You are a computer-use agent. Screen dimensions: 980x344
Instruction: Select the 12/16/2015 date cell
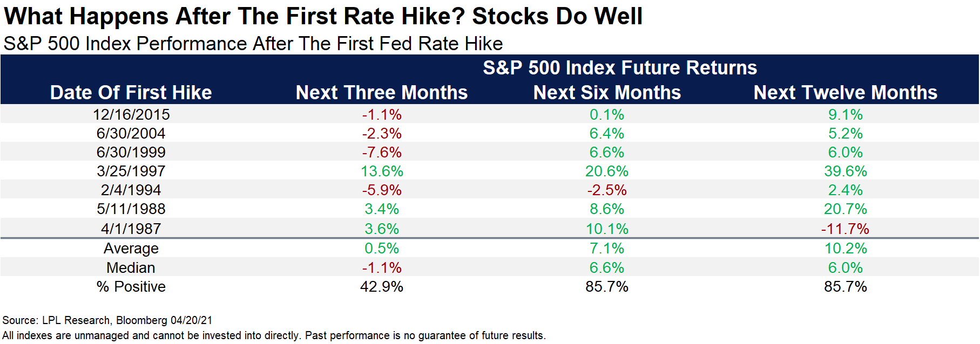click(131, 114)
